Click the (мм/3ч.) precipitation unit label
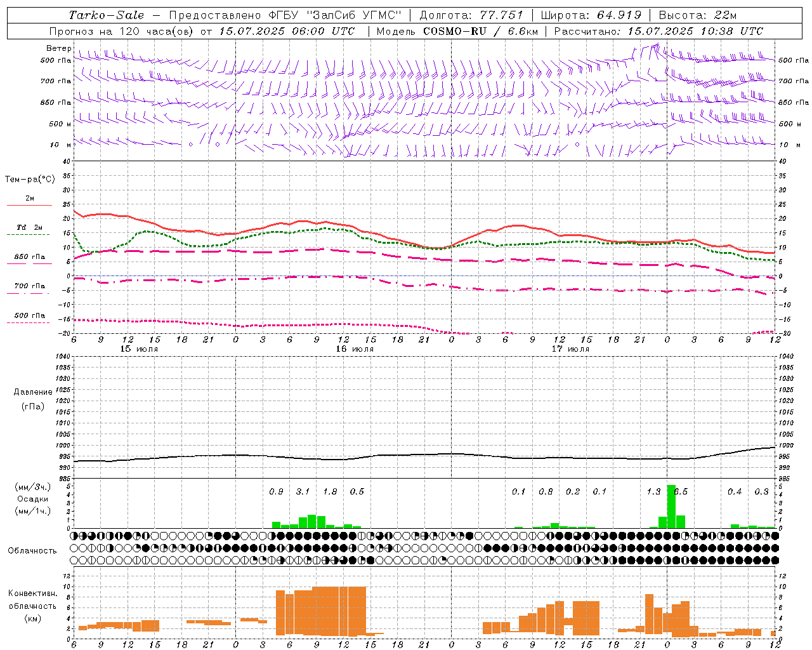 (32, 487)
